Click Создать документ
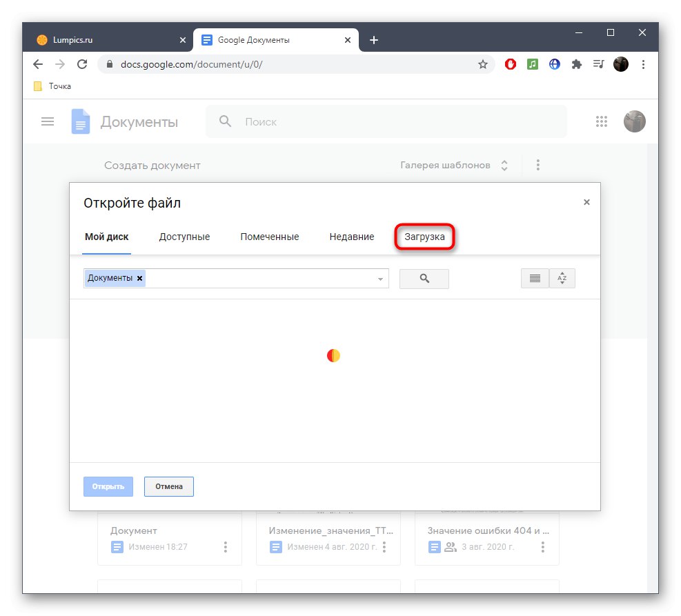This screenshot has width=681, height=616. [x=152, y=165]
